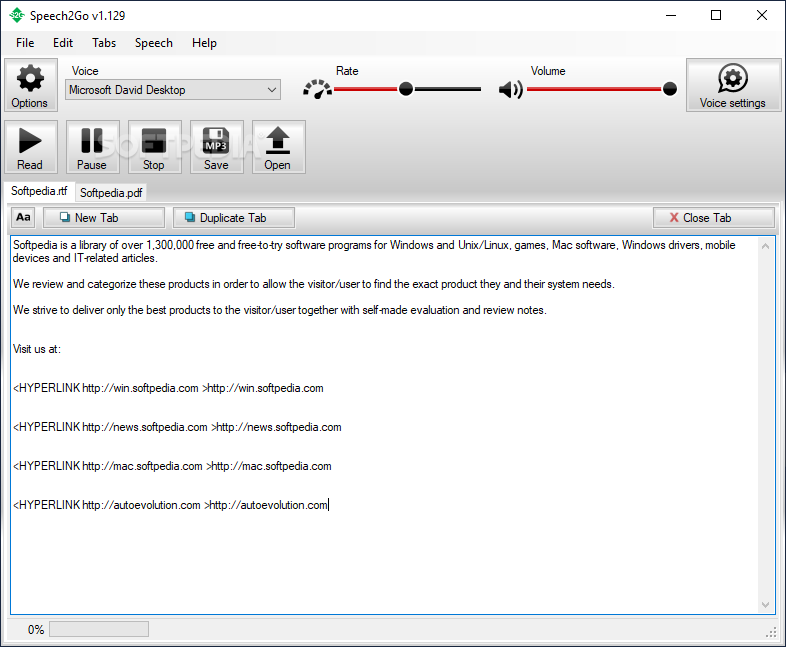Click the speaker volume icon

(x=510, y=90)
